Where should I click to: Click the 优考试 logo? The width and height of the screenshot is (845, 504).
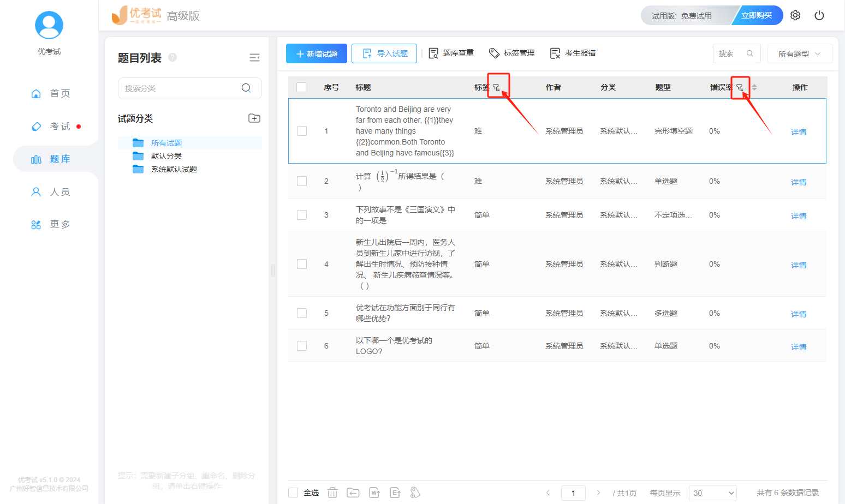[137, 15]
